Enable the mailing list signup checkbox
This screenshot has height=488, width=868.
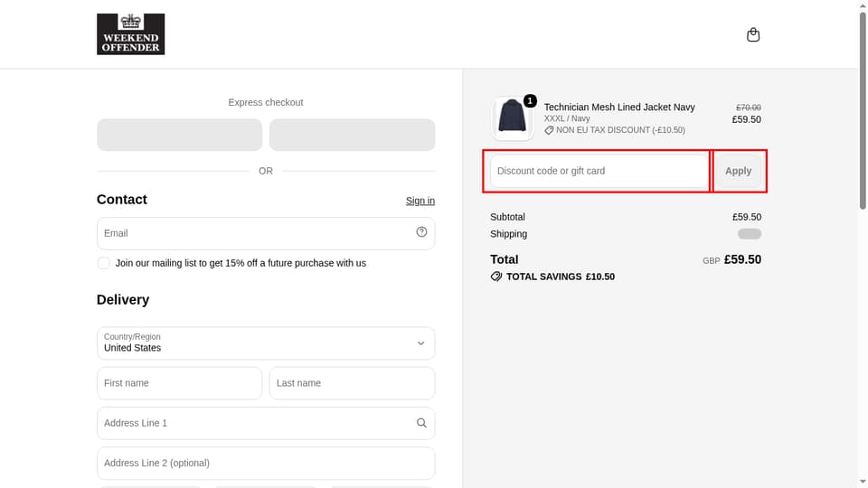[x=103, y=263]
